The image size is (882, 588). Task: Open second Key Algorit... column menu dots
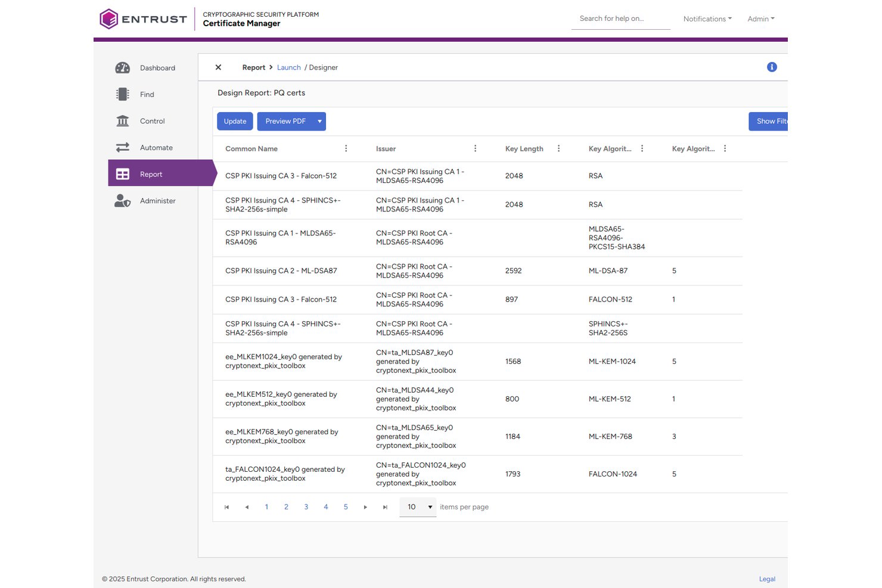[725, 148]
